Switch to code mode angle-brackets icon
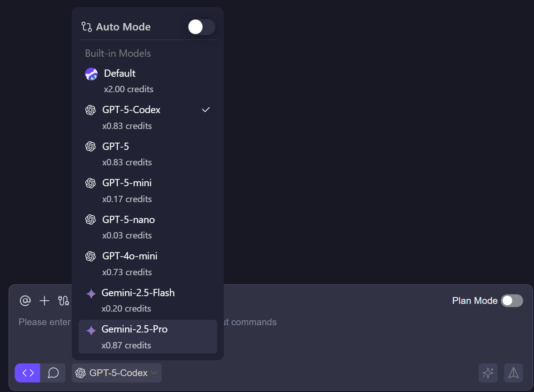The height and width of the screenshot is (392, 534). (x=28, y=373)
